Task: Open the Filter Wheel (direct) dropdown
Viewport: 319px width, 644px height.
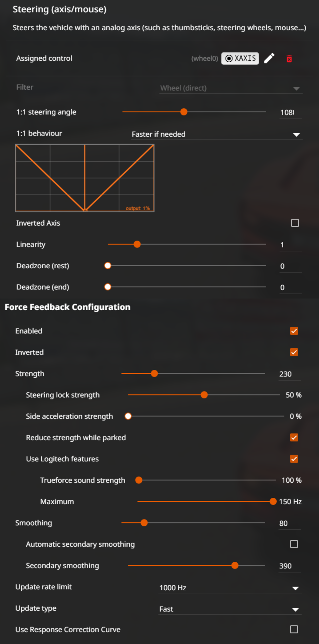Action: pyautogui.click(x=231, y=88)
